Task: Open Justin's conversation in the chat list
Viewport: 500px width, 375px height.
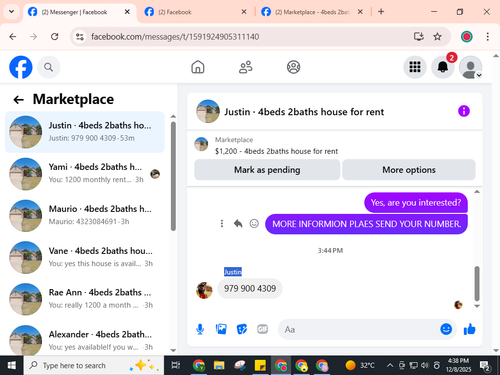Action: pos(85,132)
